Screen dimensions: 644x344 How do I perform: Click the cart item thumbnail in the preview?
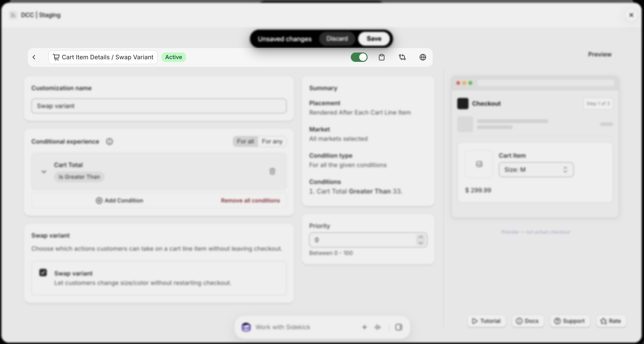(479, 164)
